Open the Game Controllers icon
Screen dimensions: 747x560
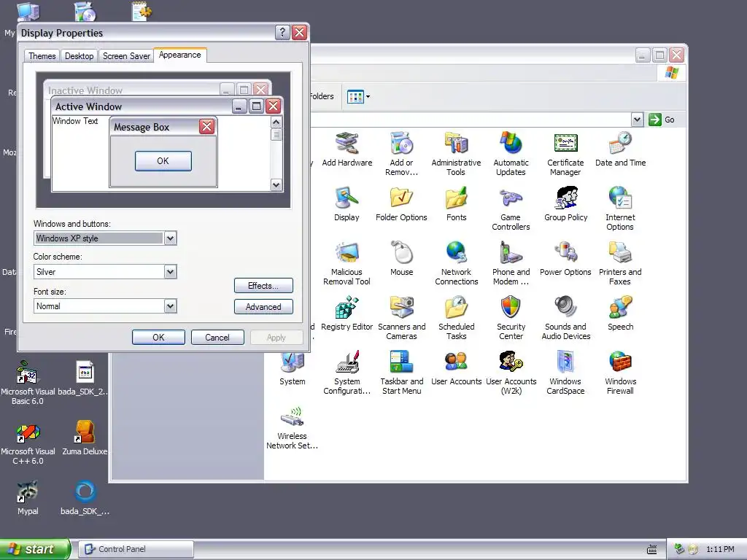coord(511,198)
